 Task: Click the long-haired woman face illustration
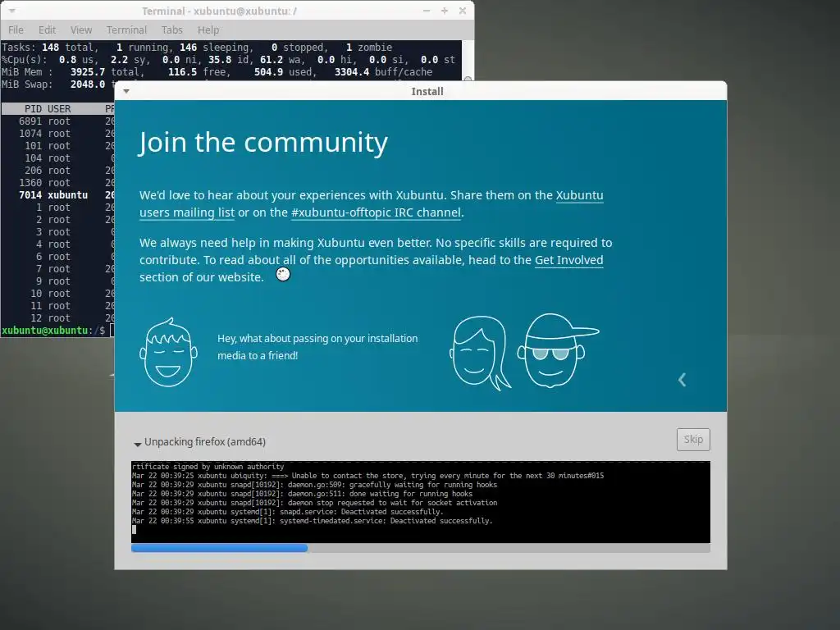pyautogui.click(x=479, y=353)
